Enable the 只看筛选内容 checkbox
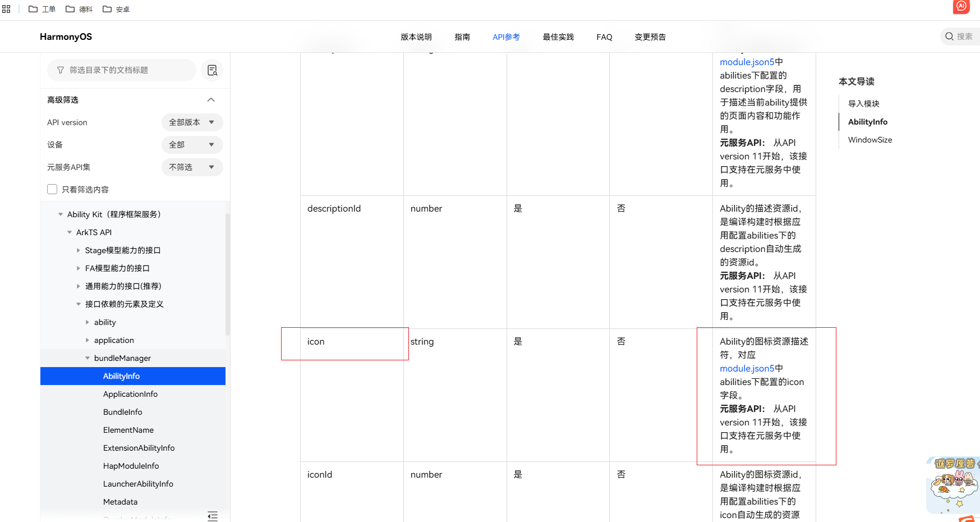Image resolution: width=980 pixels, height=522 pixels. pyautogui.click(x=52, y=189)
